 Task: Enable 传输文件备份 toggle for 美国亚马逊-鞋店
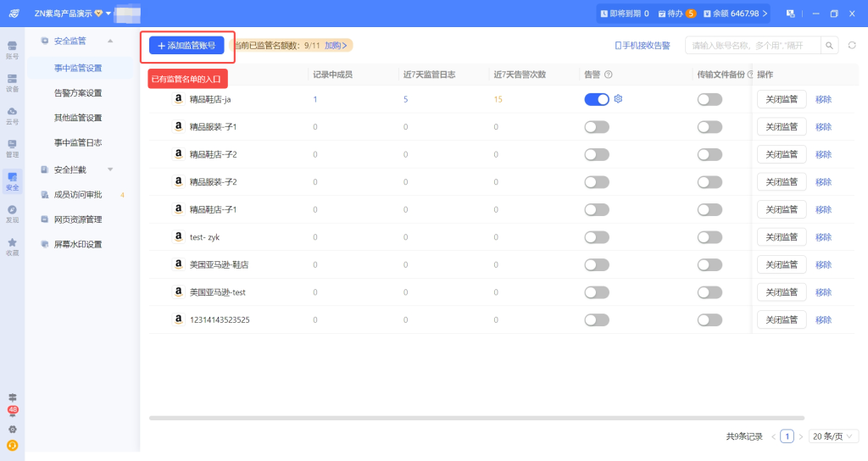(709, 264)
